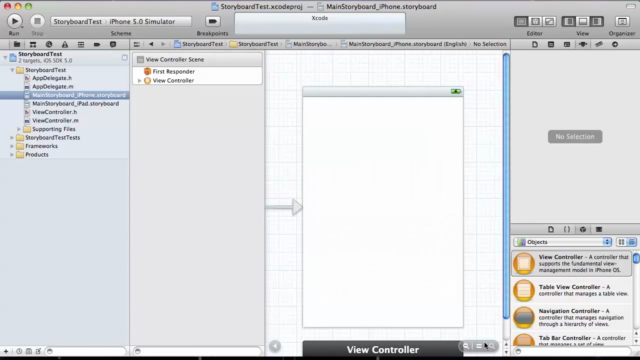
Task: Switch library to list view
Action: click(632, 242)
